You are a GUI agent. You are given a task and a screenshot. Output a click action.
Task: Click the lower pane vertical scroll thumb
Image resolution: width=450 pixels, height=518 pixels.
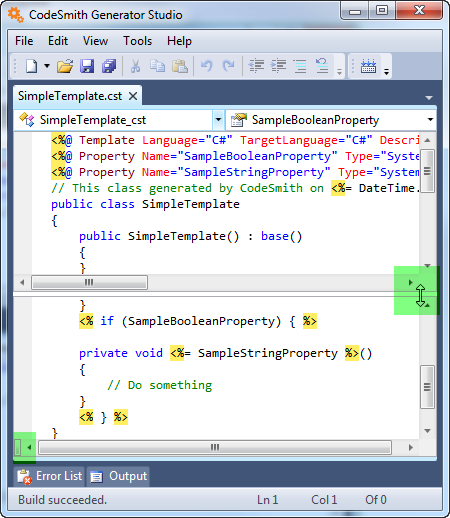[x=427, y=387]
